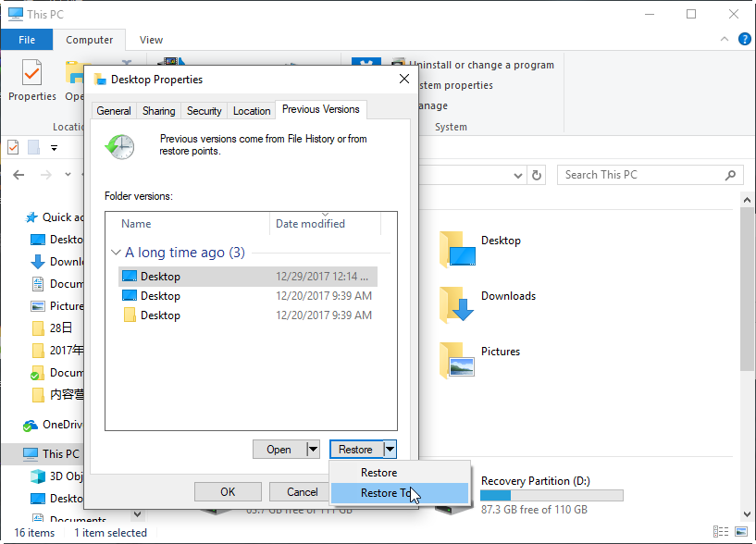
Task: Select Pictures in Quick access sidebar
Action: (56, 305)
